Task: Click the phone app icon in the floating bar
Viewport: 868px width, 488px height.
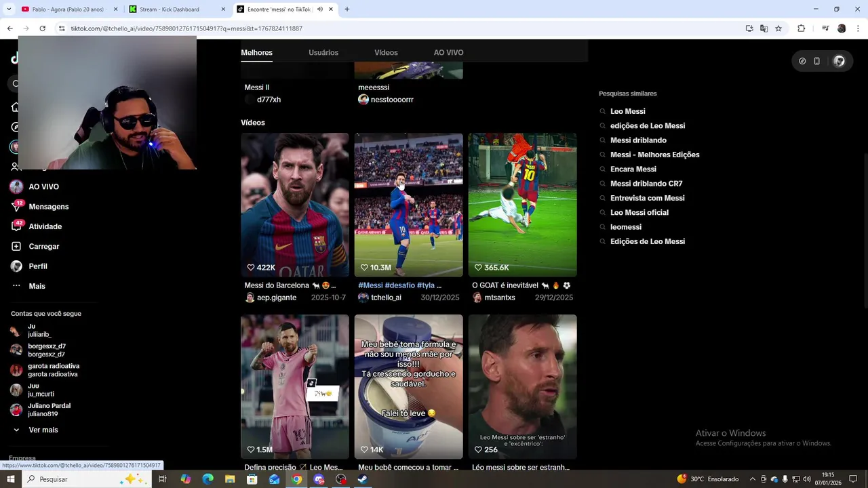Action: [x=817, y=61]
